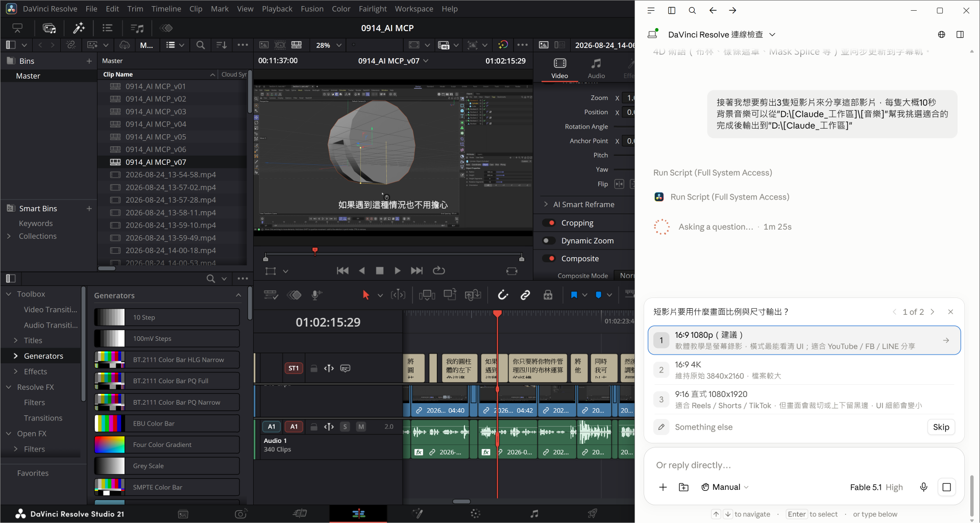Toggle the linked selection chain icon

525,295
